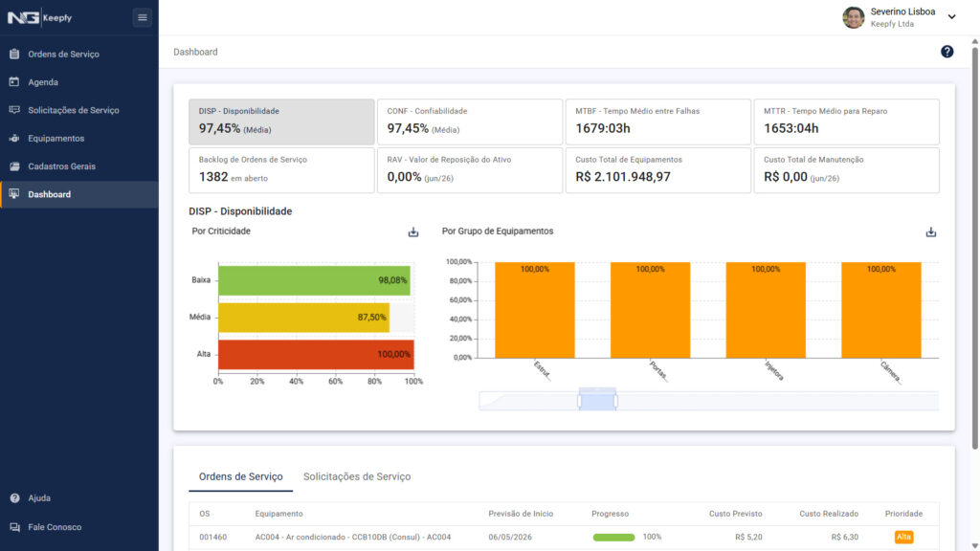Toggle the sidebar hamburger menu
The height and width of the screenshot is (551, 980).
click(142, 17)
